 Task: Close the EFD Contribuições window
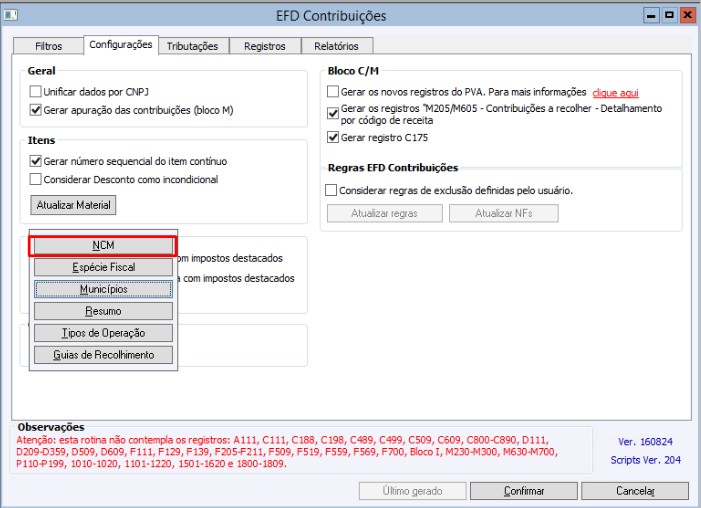click(x=687, y=16)
